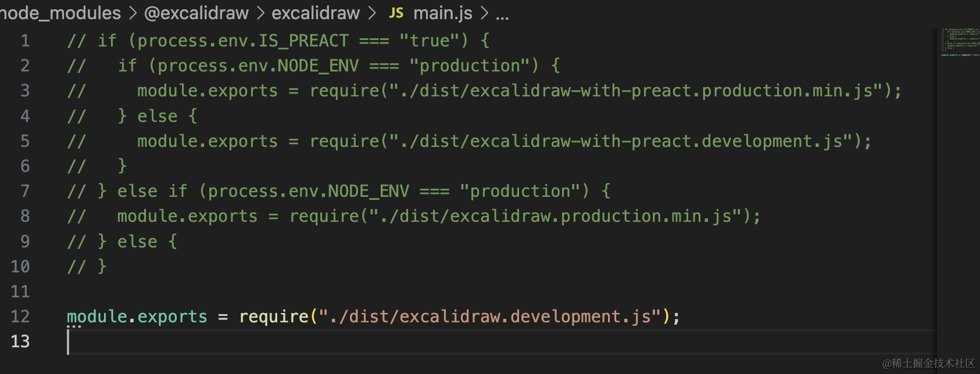Image resolution: width=980 pixels, height=374 pixels.
Task: Click excalidraw-with-preact.development.js path on line 5
Action: tap(656, 141)
